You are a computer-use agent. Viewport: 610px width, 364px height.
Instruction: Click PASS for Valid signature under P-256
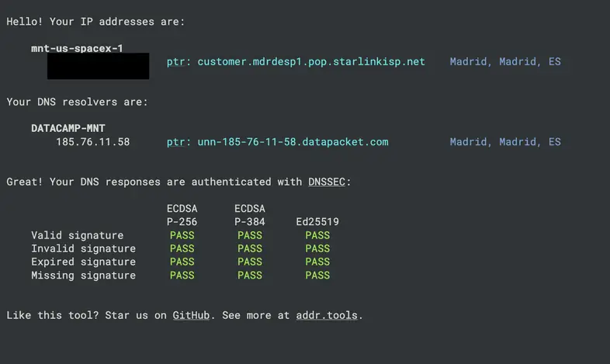(x=182, y=235)
